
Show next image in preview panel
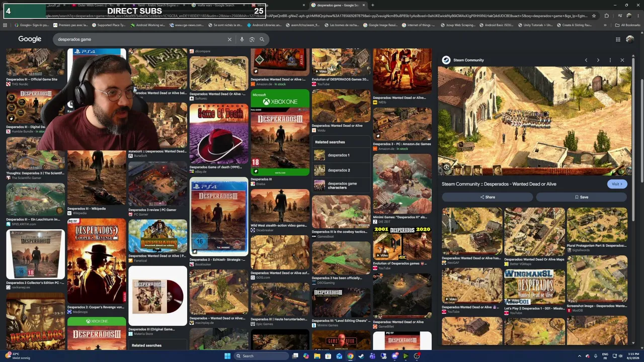598,60
